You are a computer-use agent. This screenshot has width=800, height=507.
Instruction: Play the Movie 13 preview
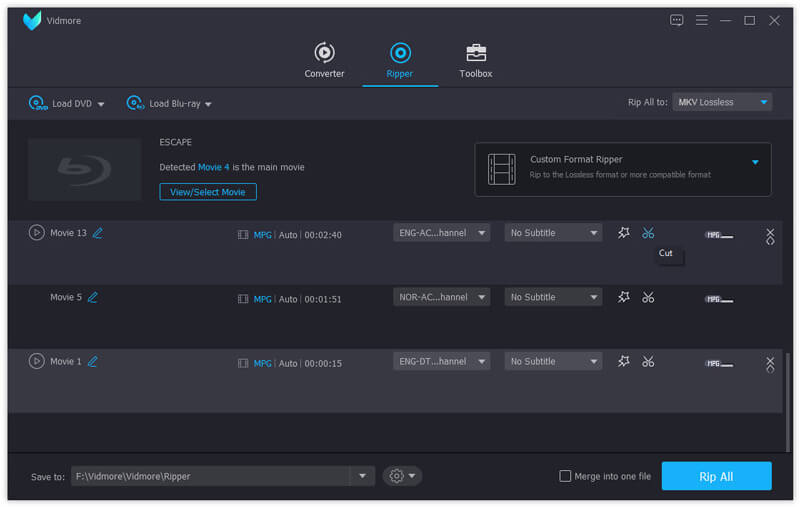(x=37, y=233)
